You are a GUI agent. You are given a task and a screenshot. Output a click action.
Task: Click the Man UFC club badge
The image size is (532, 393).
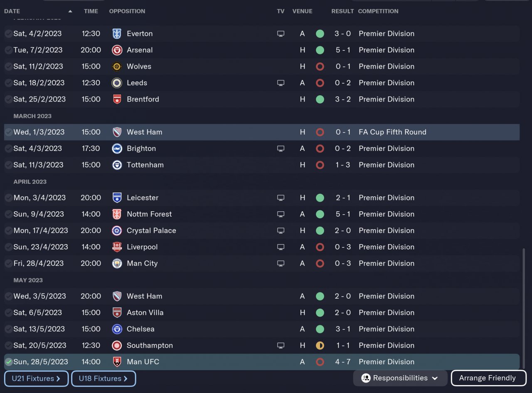(x=117, y=362)
